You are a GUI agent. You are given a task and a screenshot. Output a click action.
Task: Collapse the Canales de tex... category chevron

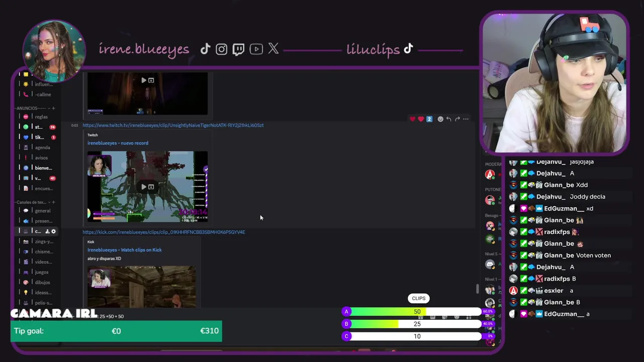pyautogui.click(x=48, y=202)
